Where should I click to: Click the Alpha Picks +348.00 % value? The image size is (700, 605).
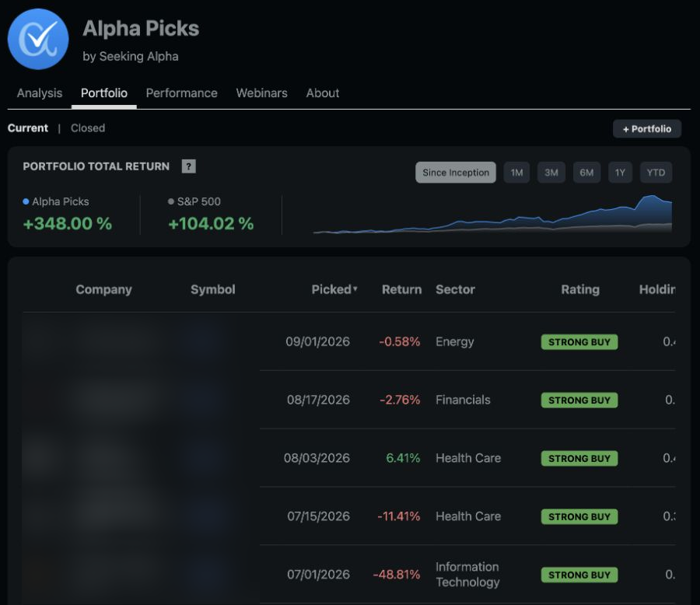(x=68, y=223)
